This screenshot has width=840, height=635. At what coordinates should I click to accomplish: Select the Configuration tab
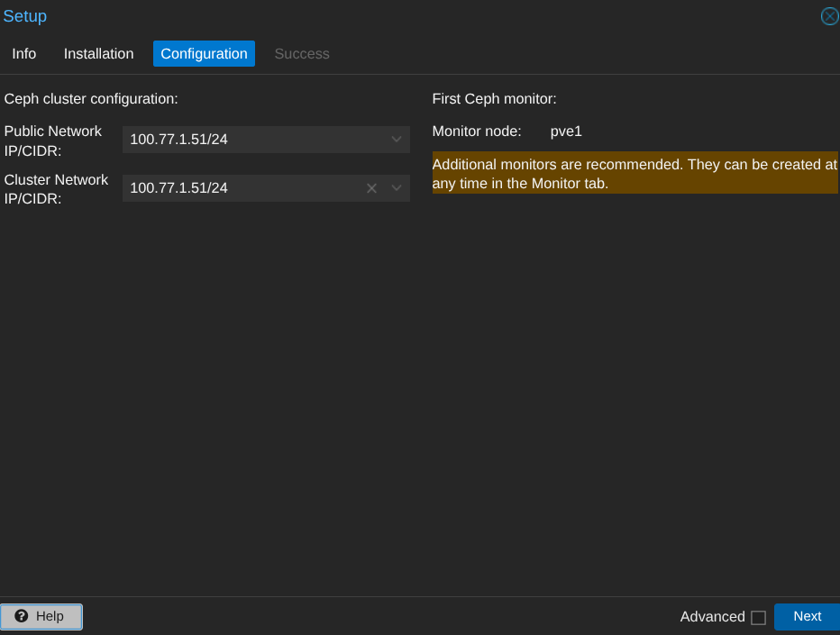204,54
